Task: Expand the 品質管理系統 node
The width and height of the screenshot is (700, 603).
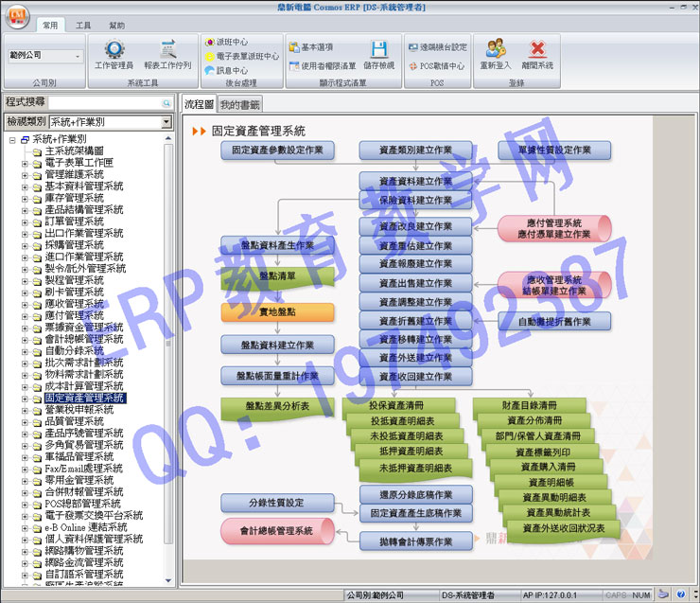Action: click(25, 422)
